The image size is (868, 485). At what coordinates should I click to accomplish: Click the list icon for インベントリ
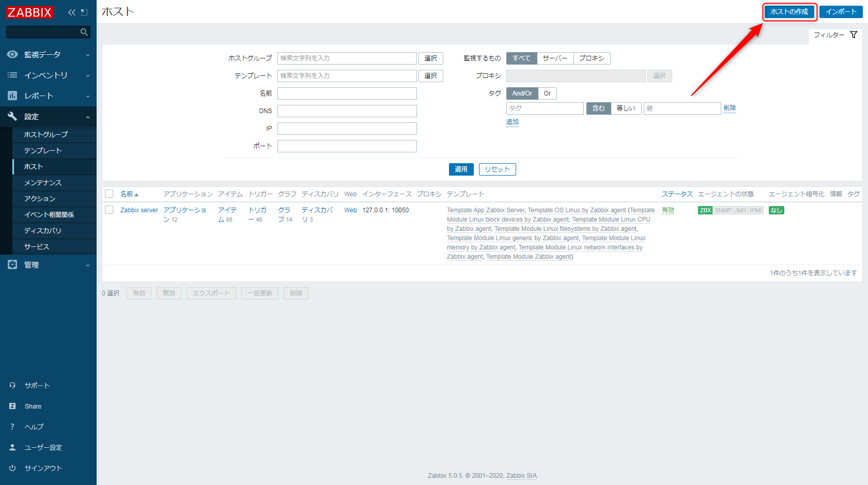pos(12,75)
